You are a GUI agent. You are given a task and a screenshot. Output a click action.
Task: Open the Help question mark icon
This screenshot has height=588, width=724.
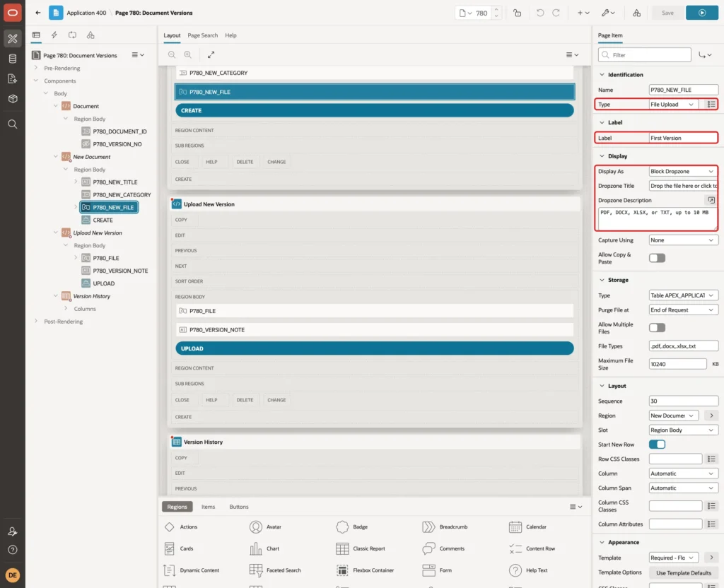click(13, 550)
